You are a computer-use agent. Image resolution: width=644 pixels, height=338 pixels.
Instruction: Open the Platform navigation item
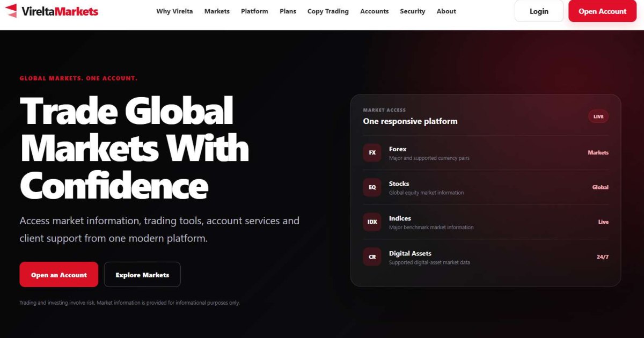tap(254, 11)
